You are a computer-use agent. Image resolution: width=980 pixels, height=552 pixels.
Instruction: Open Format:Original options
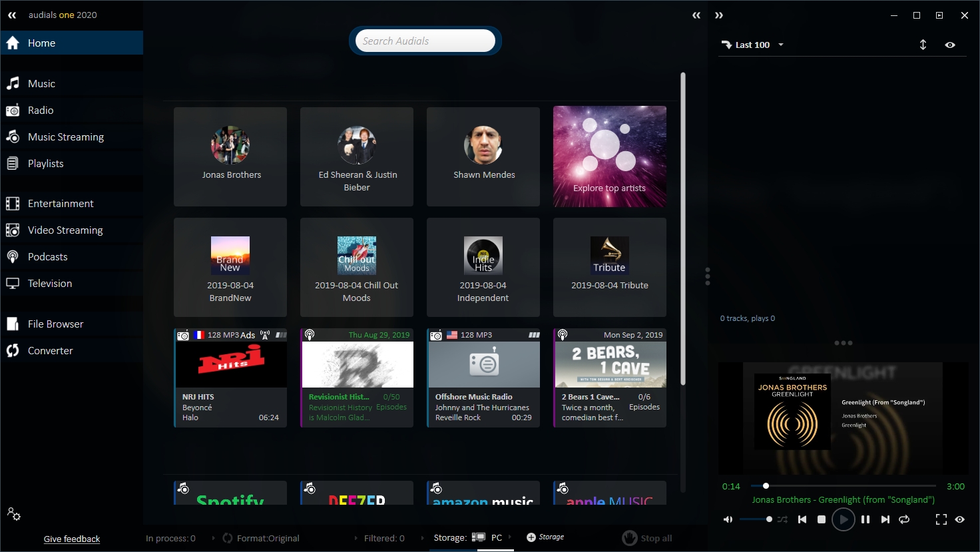261,538
